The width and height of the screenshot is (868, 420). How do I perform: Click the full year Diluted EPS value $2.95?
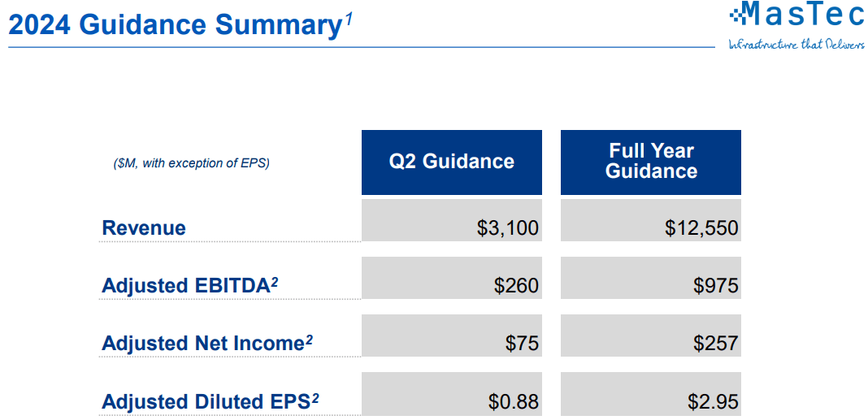point(713,401)
